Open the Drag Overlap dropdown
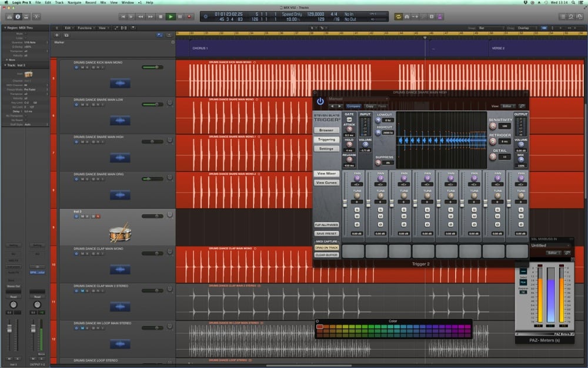 (527, 28)
